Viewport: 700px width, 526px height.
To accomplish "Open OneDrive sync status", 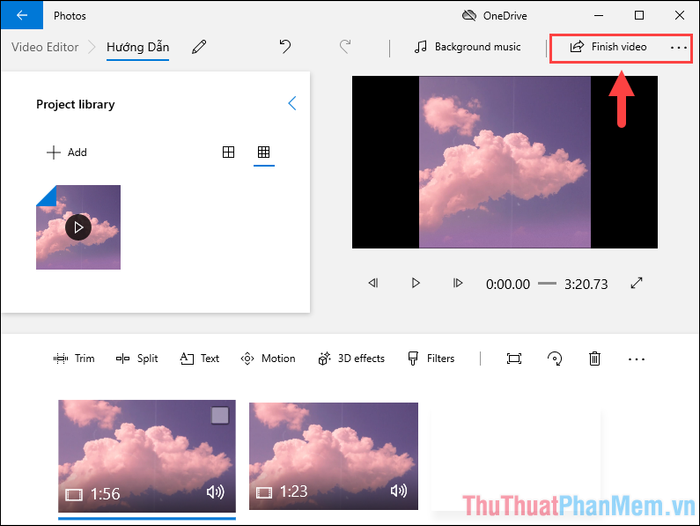I will tap(494, 16).
